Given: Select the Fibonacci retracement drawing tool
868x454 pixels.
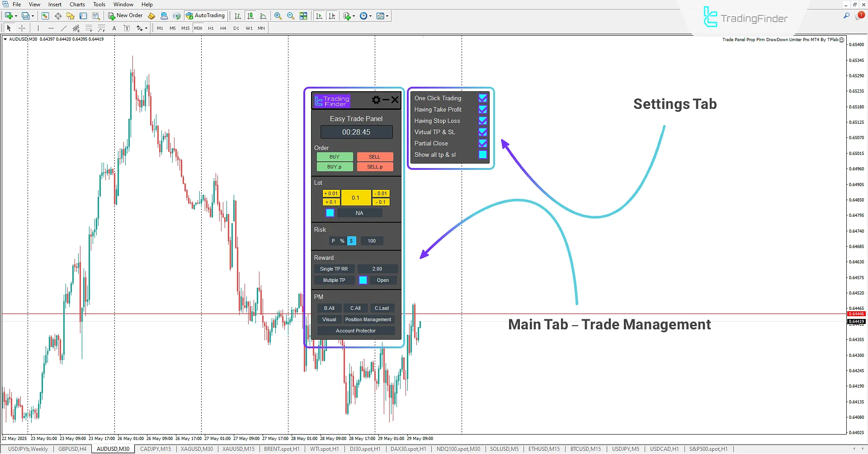Looking at the screenshot, I should (x=89, y=28).
